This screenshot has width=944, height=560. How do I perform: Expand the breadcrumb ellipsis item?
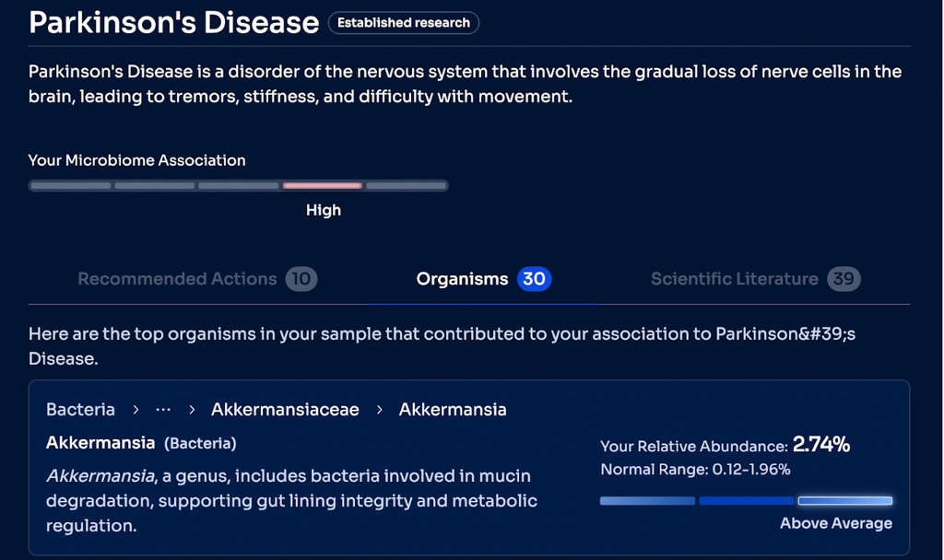point(164,409)
